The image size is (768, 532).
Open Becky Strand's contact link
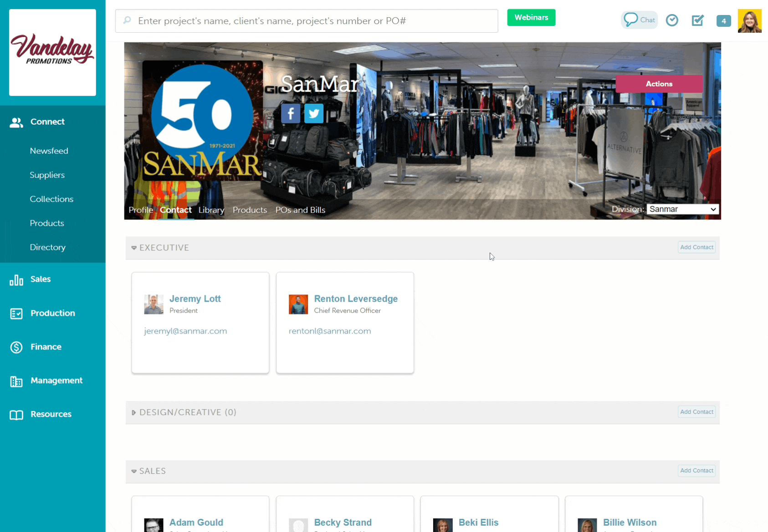point(343,523)
